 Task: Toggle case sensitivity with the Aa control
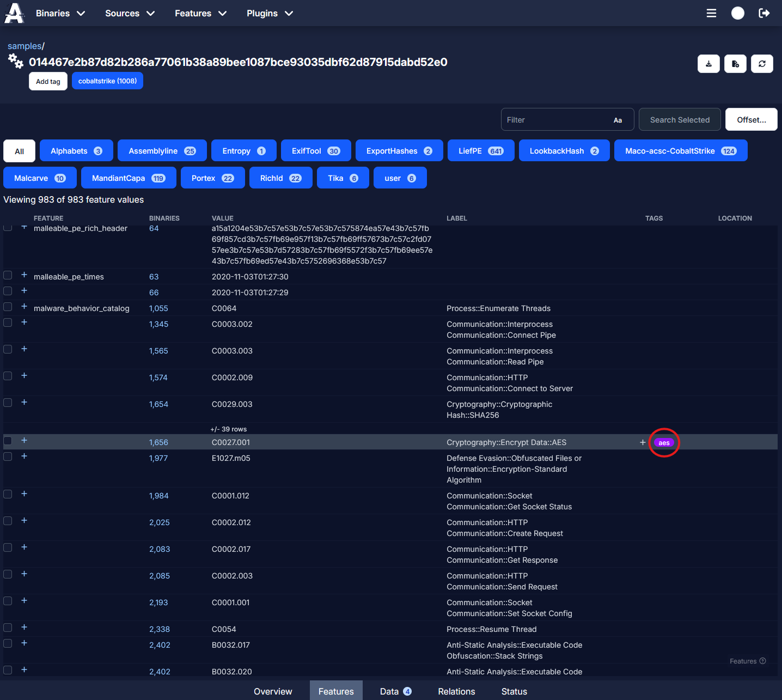[x=618, y=119]
